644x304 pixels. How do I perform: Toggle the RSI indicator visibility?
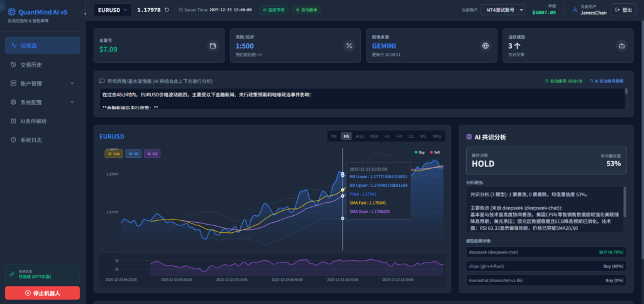click(153, 154)
